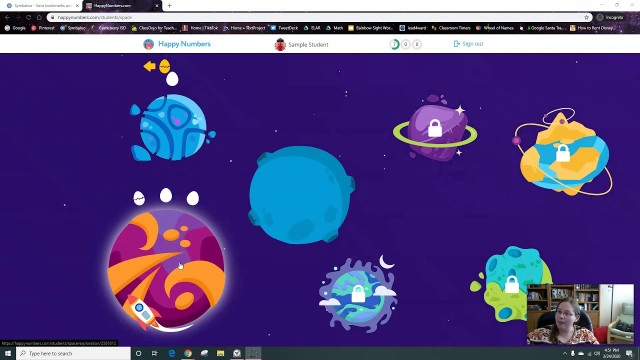Click the locked earth-like planet with moon

pyautogui.click(x=358, y=294)
